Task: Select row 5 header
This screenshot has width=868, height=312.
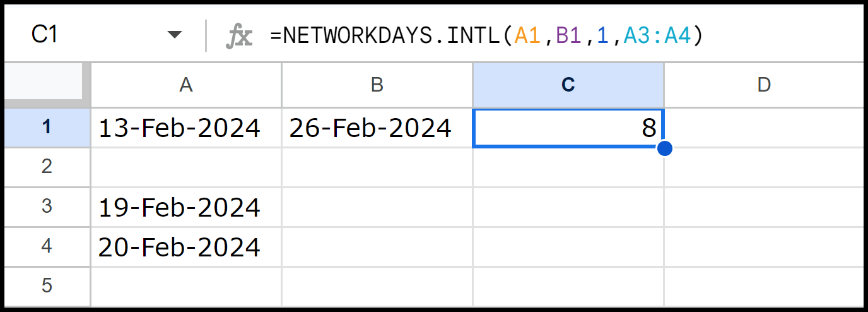Action: pos(47,286)
